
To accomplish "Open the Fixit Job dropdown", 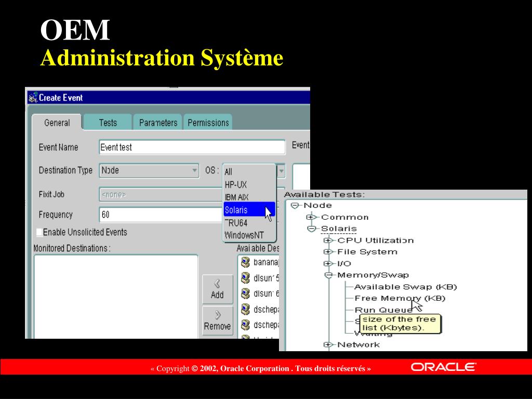I will 160,194.
